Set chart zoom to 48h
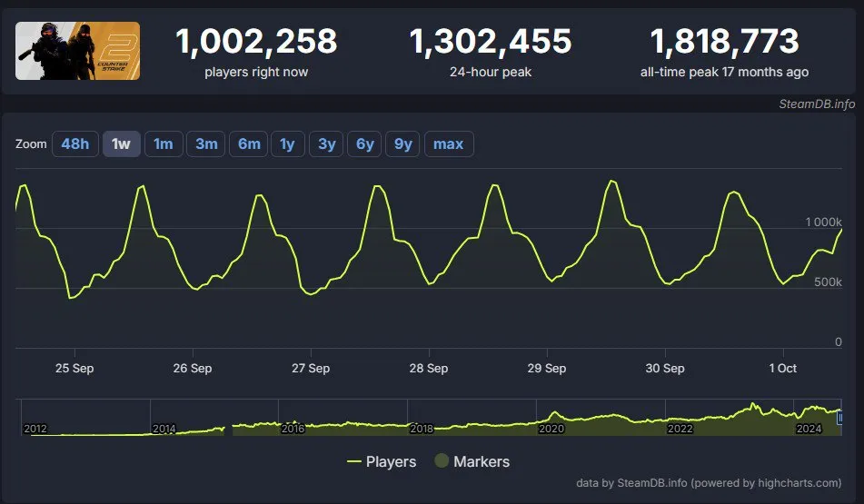This screenshot has width=864, height=504. (x=75, y=144)
